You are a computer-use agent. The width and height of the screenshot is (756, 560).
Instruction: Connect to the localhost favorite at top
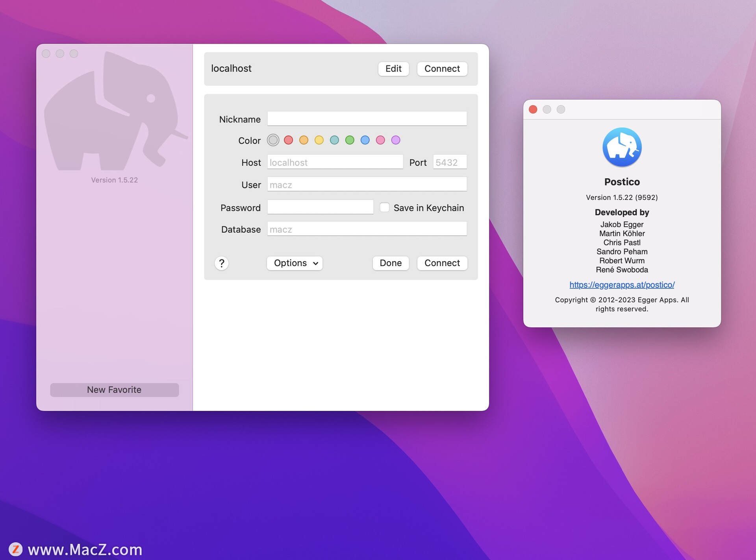point(442,68)
